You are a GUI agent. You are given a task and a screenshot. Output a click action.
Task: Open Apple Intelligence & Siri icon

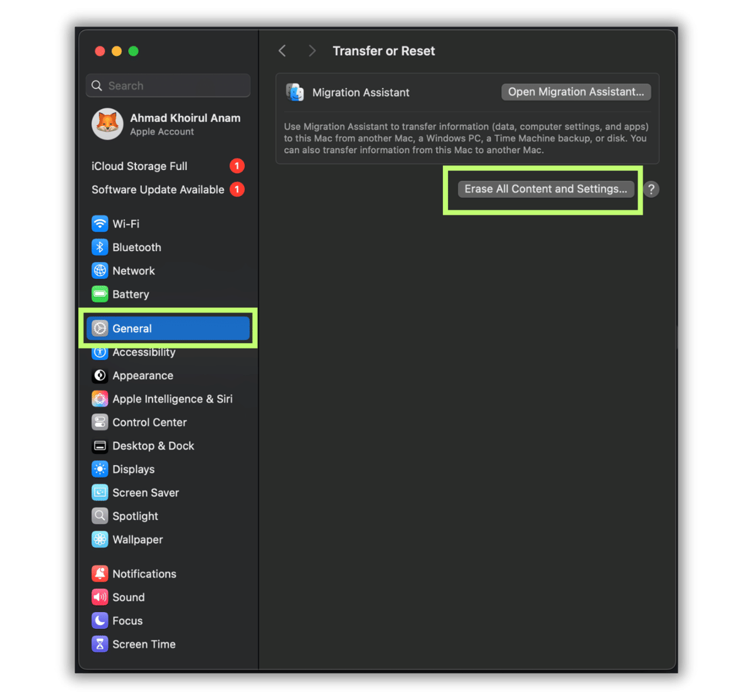click(x=100, y=399)
